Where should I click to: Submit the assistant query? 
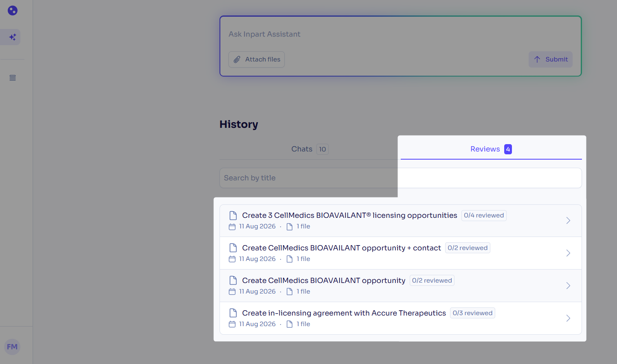pos(551,59)
